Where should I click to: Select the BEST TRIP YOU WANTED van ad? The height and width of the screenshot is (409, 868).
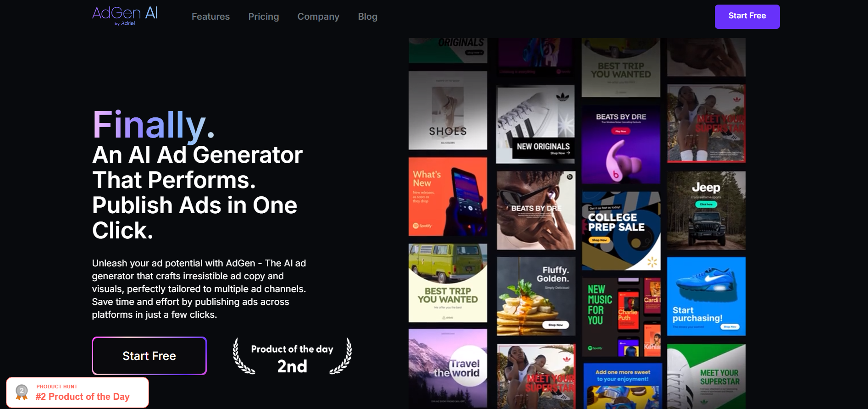click(x=448, y=283)
